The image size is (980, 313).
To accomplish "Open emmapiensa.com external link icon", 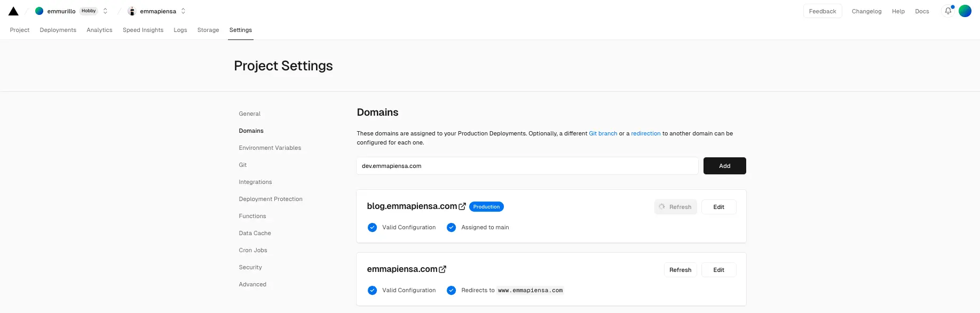I will point(442,269).
